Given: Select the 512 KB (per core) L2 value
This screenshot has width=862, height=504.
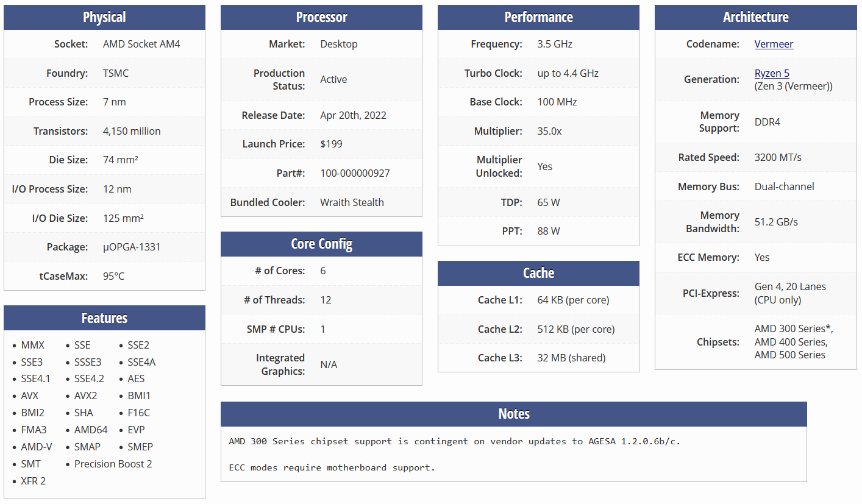Looking at the screenshot, I should click(x=575, y=329).
